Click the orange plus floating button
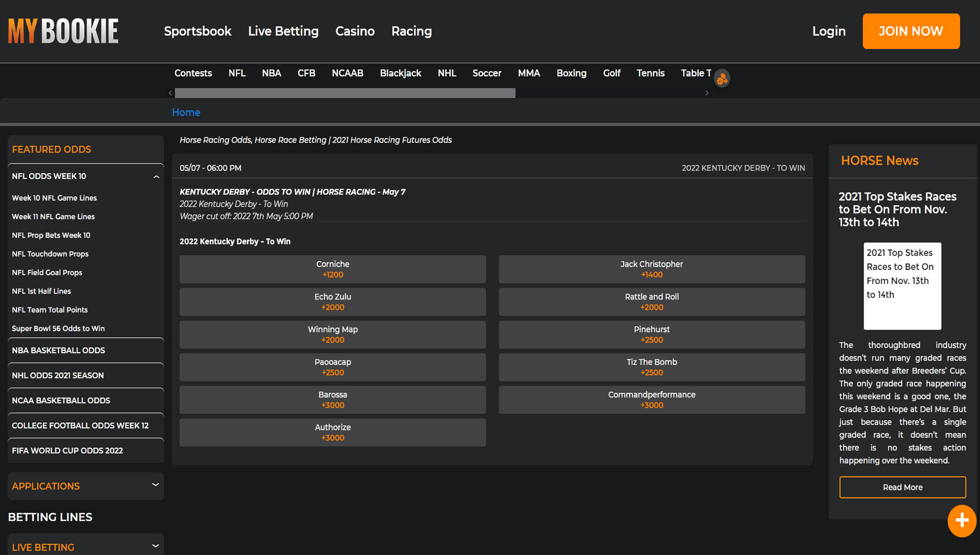Screen dimensions: 980x555 click(961, 521)
